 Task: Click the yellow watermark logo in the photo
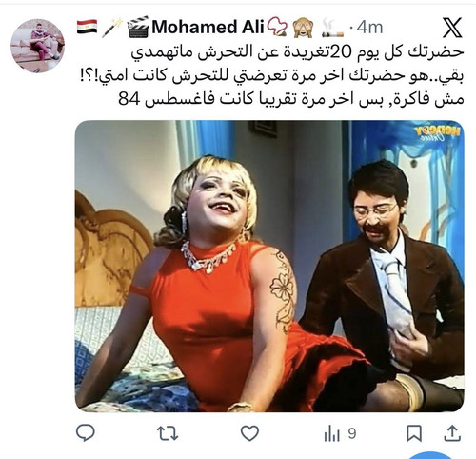pyautogui.click(x=437, y=133)
